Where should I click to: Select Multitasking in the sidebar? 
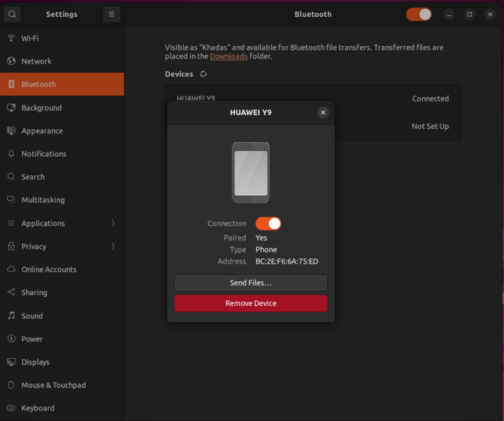tap(62, 200)
